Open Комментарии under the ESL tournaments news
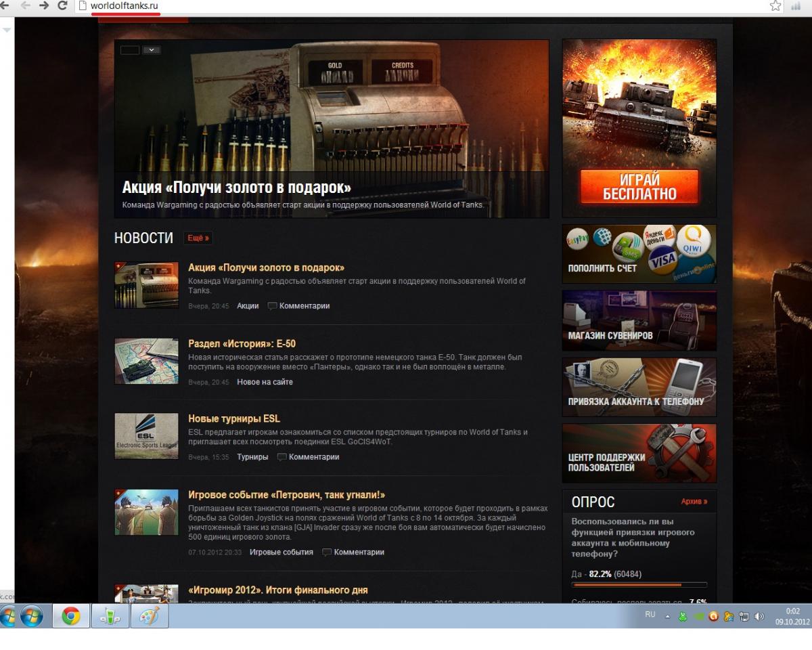The image size is (812, 650). point(314,457)
